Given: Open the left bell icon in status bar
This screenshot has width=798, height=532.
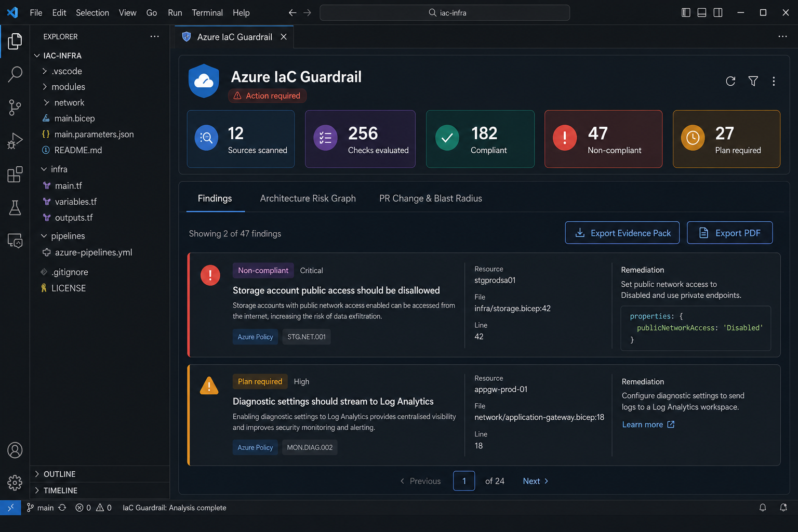Looking at the screenshot, I should (763, 508).
